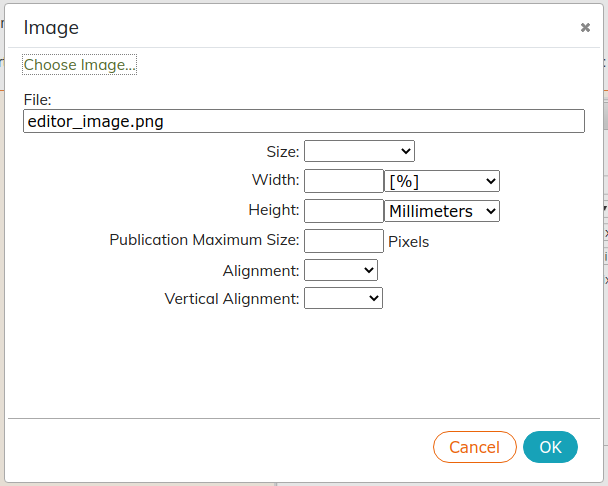Focus the File name text field
This screenshot has height=486, width=608.
304,121
